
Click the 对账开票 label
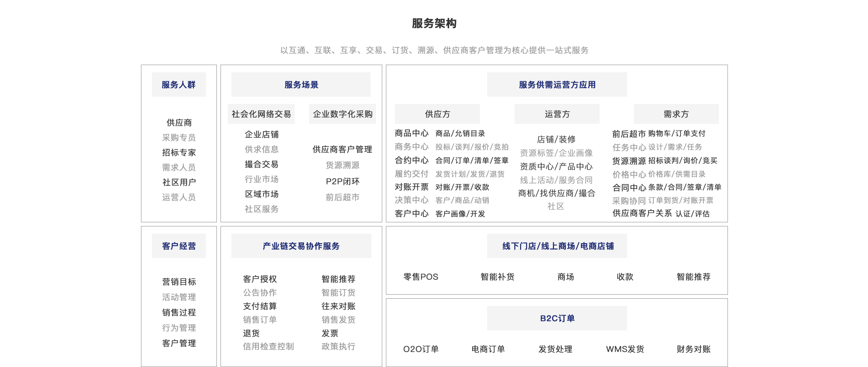pyautogui.click(x=412, y=187)
